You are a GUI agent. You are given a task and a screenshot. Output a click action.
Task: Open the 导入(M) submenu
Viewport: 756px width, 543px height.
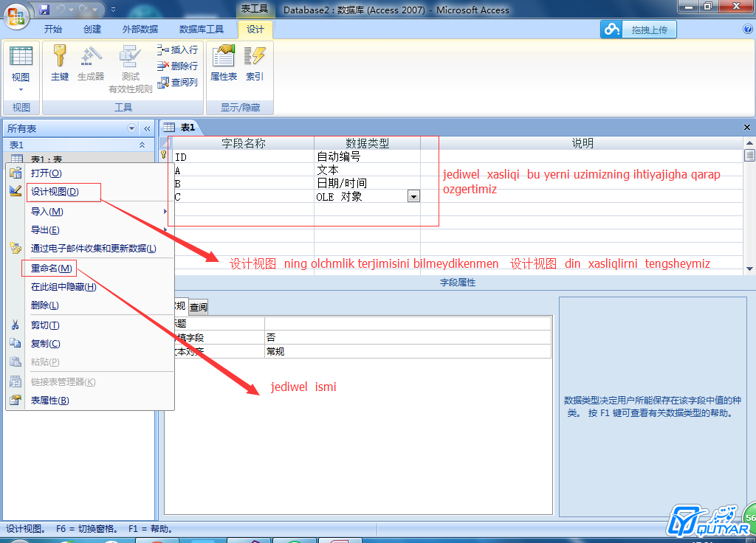coord(90,211)
